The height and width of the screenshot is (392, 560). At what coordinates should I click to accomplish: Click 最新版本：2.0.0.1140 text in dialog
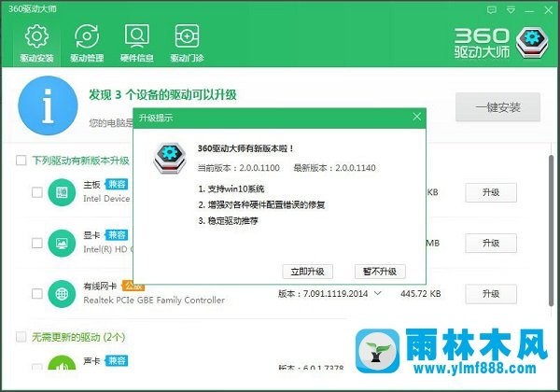tap(335, 168)
